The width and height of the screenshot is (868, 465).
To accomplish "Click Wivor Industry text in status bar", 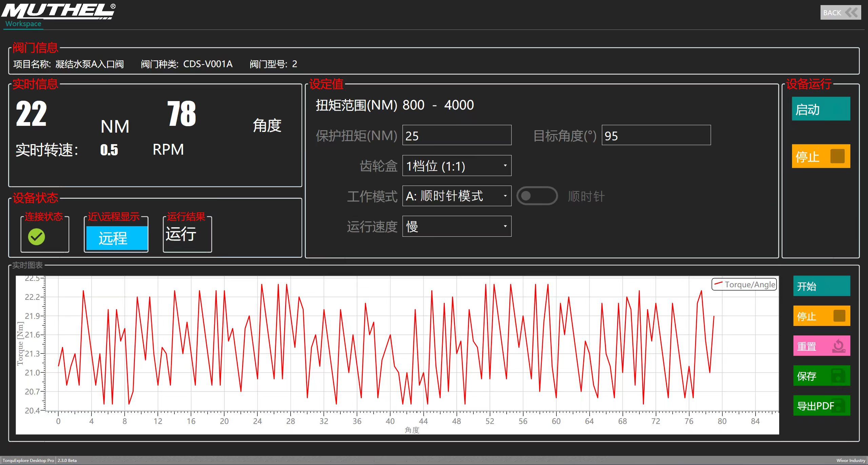I will [851, 461].
